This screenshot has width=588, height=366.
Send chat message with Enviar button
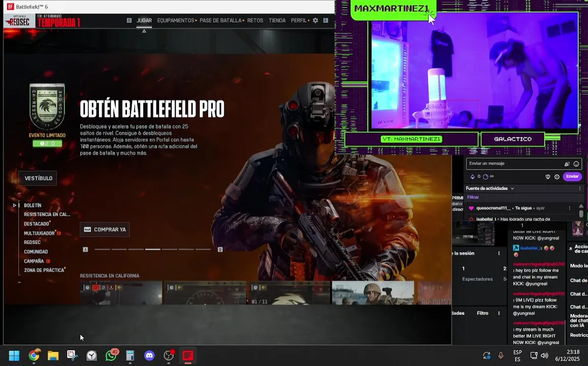[x=572, y=176]
